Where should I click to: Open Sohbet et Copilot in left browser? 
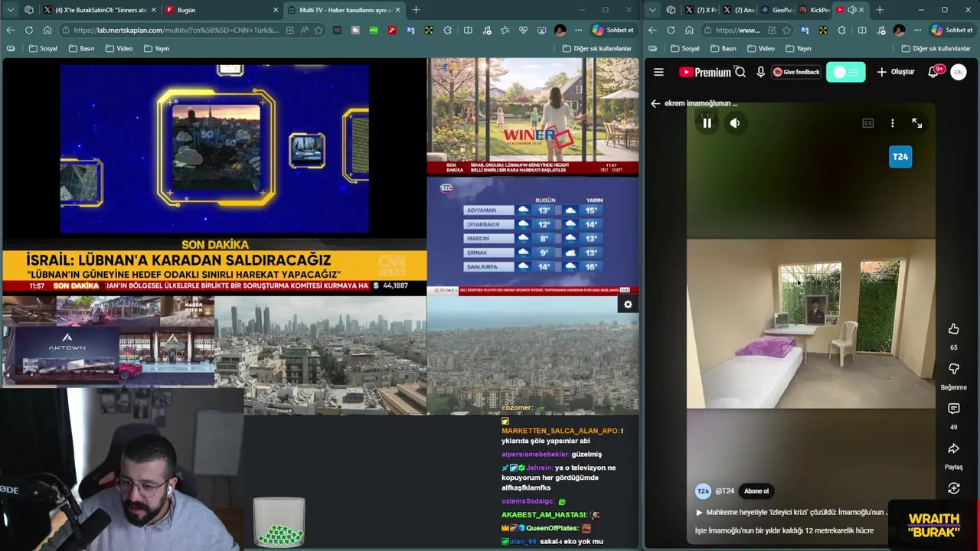pos(612,30)
